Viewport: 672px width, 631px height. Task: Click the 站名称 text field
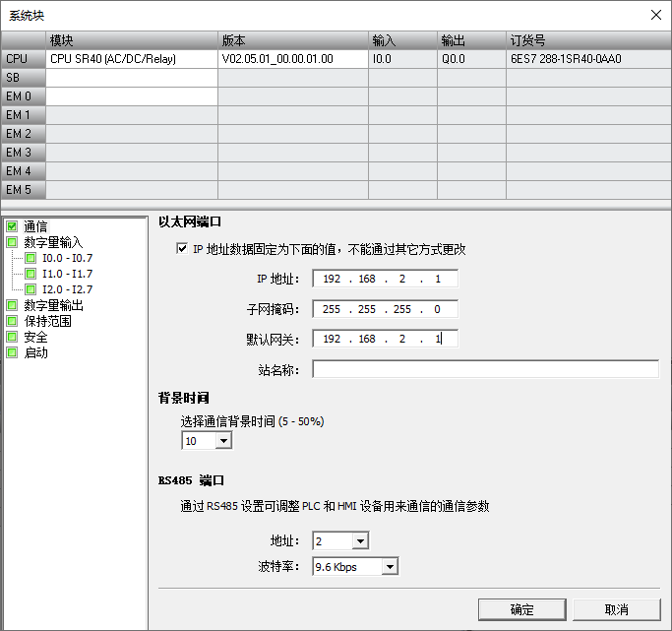pos(486,369)
